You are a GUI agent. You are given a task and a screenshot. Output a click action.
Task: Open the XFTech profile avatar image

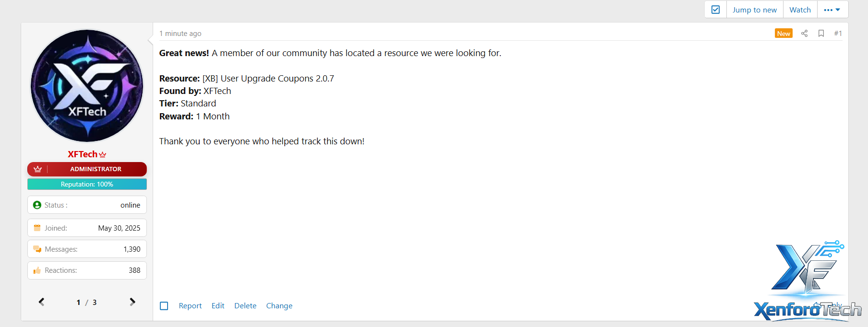87,86
